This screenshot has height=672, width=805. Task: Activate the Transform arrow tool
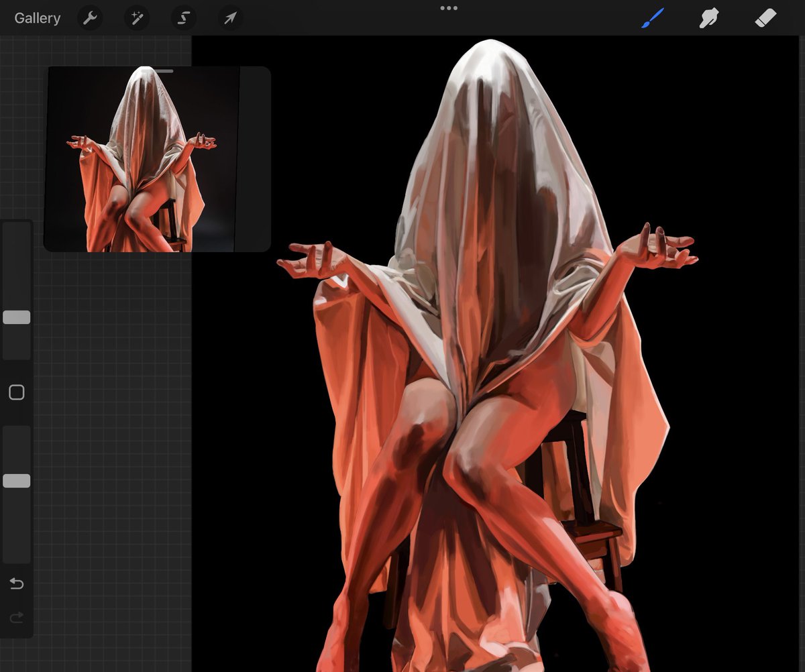pyautogui.click(x=230, y=18)
